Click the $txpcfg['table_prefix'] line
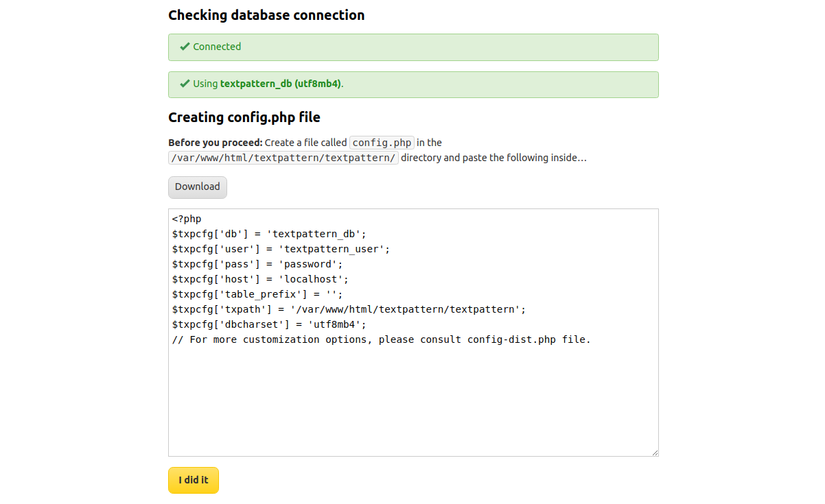Viewport: 825px width, 504px height. pyautogui.click(x=257, y=295)
